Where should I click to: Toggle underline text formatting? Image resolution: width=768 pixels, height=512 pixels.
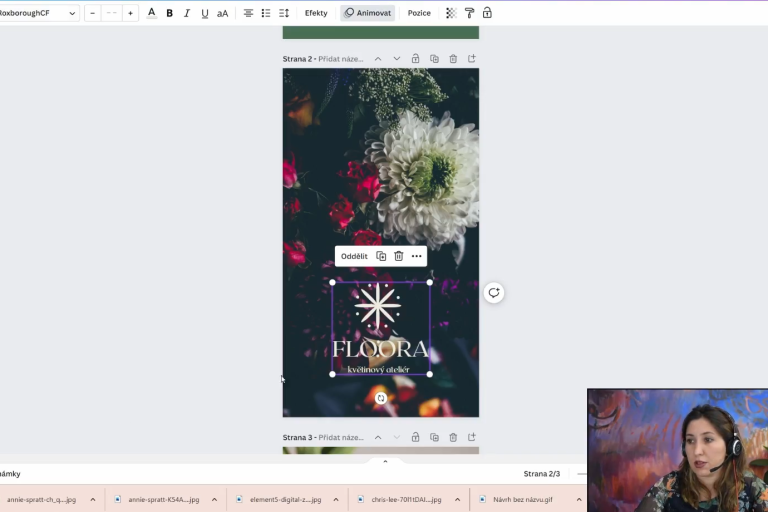tap(204, 13)
